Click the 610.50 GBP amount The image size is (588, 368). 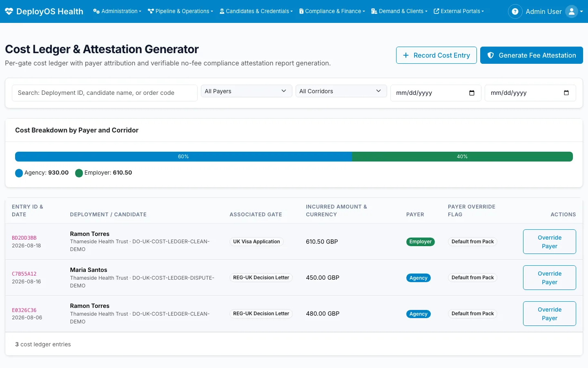pos(322,242)
